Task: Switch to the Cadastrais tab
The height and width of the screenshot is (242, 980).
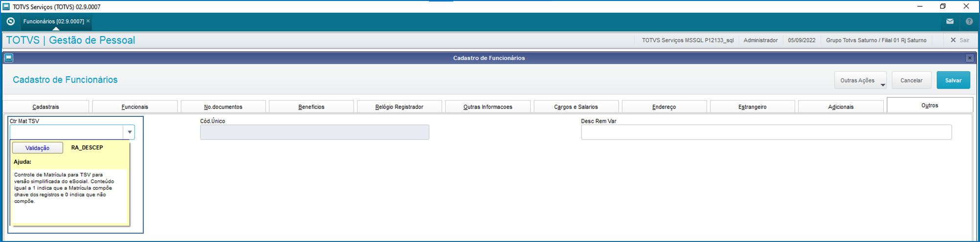Action: 46,107
